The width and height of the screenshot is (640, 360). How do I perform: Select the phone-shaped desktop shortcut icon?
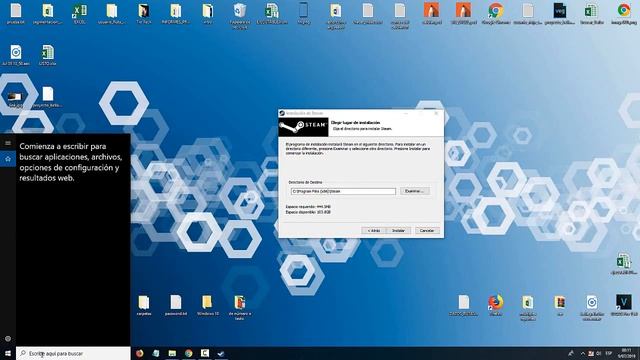click(x=303, y=13)
